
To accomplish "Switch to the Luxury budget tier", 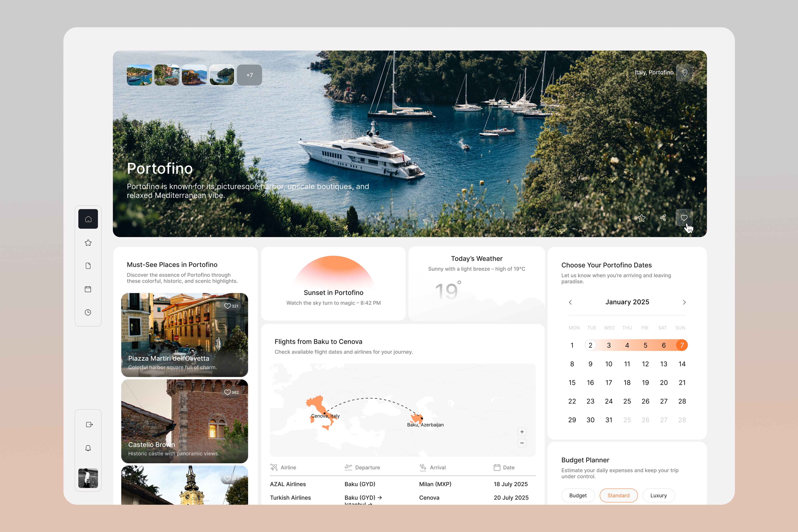I will (x=659, y=495).
